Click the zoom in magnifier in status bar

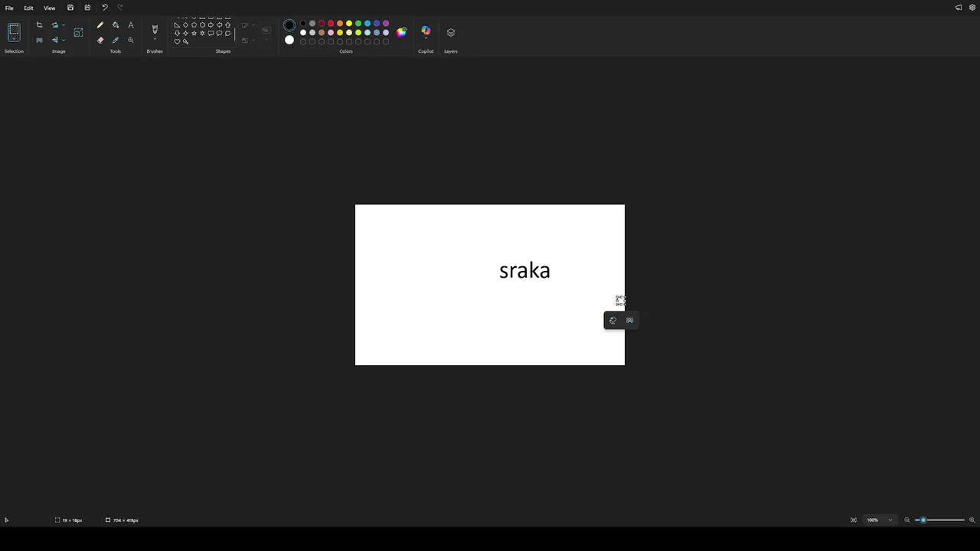(972, 520)
